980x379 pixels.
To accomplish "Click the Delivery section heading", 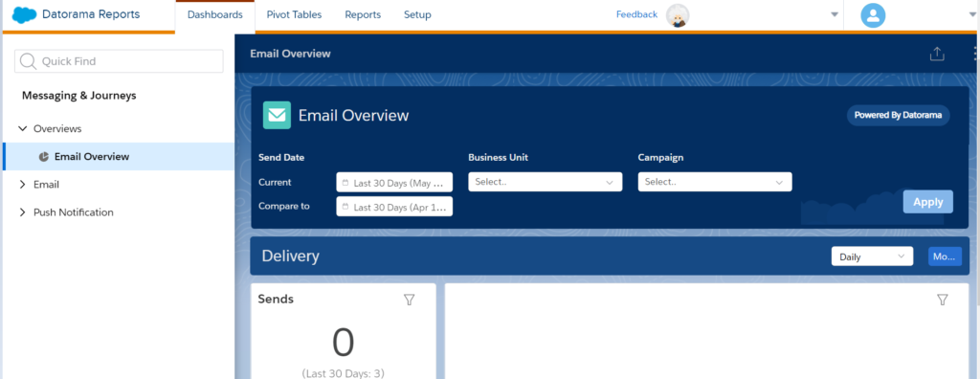I will 291,256.
